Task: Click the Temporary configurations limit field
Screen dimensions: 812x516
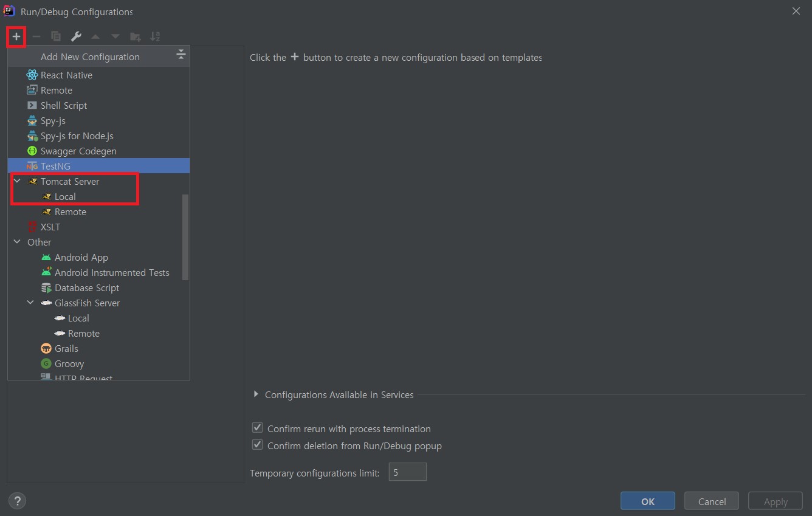Action: click(x=408, y=472)
